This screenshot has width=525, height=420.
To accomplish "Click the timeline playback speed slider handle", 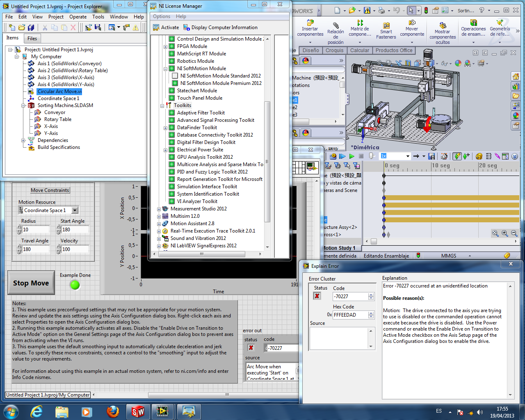I will [x=371, y=156].
